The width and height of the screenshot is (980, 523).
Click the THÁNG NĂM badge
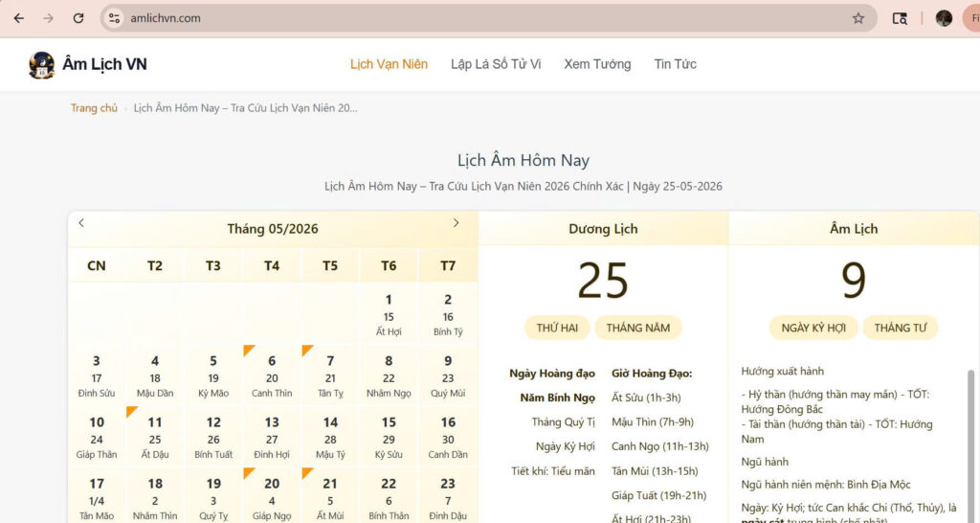point(637,328)
